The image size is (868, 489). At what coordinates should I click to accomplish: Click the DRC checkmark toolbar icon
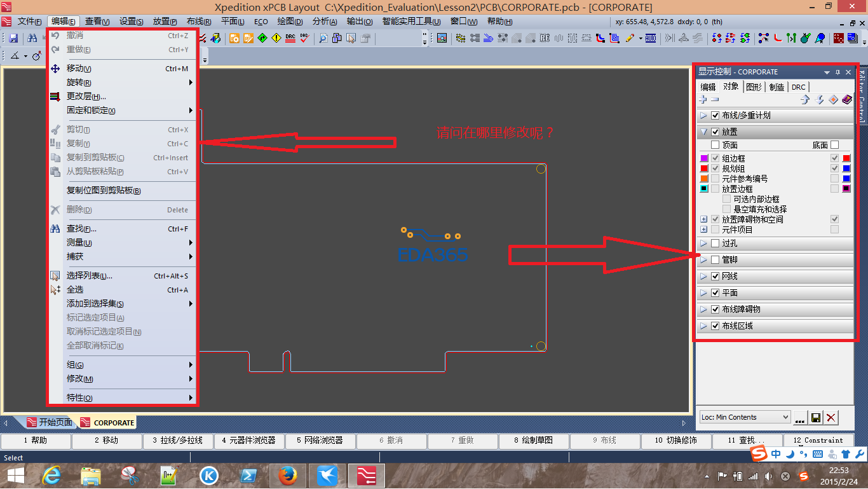pyautogui.click(x=304, y=38)
